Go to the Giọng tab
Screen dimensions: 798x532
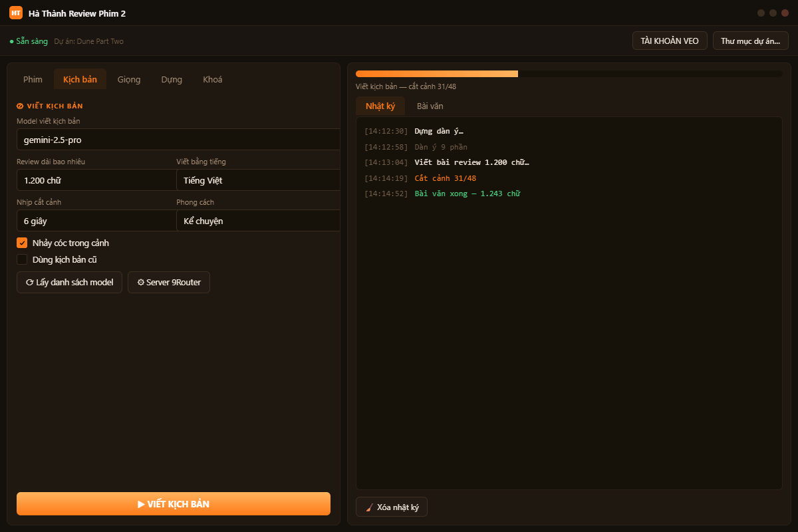[129, 79]
